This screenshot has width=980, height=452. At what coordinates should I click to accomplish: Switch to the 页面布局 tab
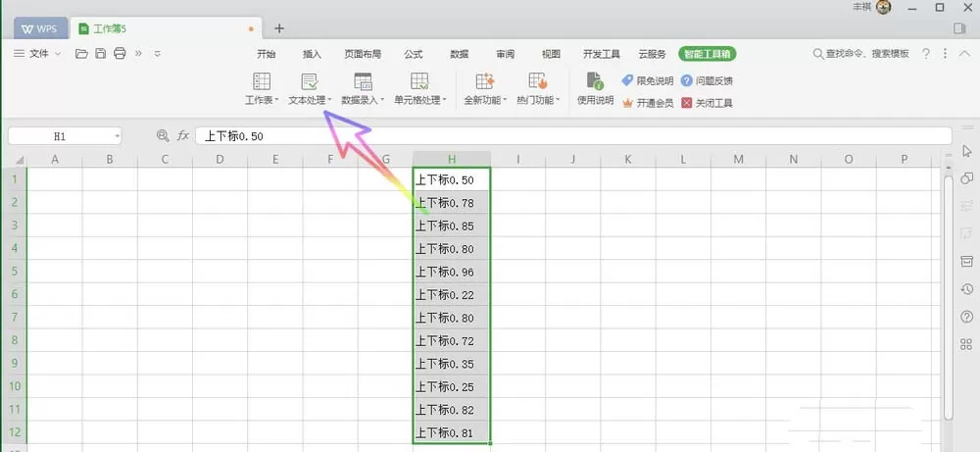[363, 54]
